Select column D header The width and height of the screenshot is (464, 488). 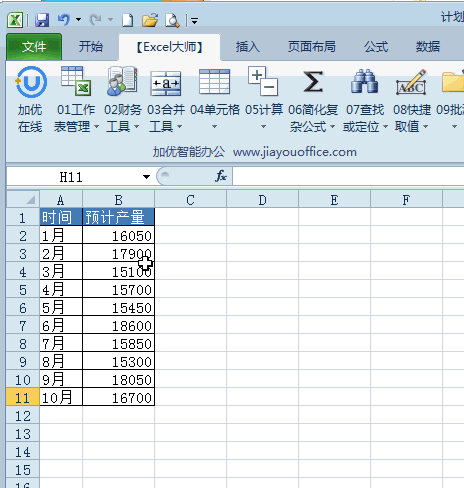pyautogui.click(x=262, y=200)
